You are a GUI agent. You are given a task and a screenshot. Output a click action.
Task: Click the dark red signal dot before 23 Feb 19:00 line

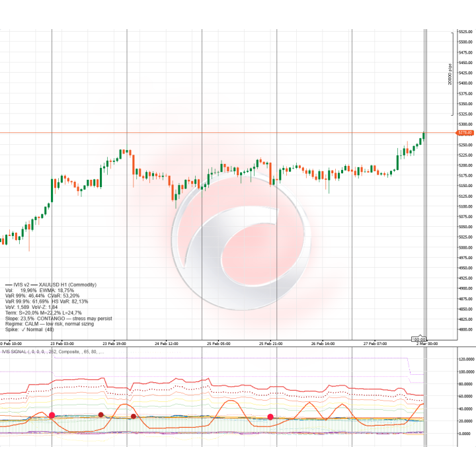point(100,415)
